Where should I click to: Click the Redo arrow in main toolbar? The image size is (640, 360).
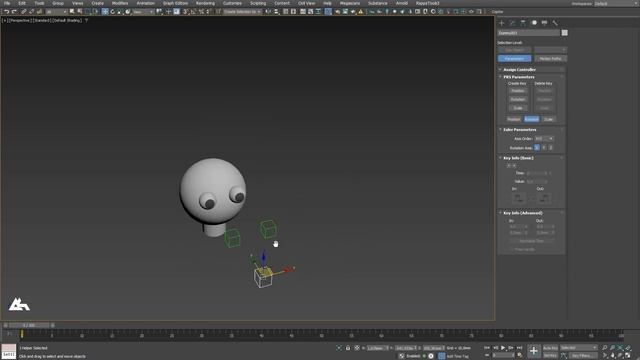[x=14, y=12]
